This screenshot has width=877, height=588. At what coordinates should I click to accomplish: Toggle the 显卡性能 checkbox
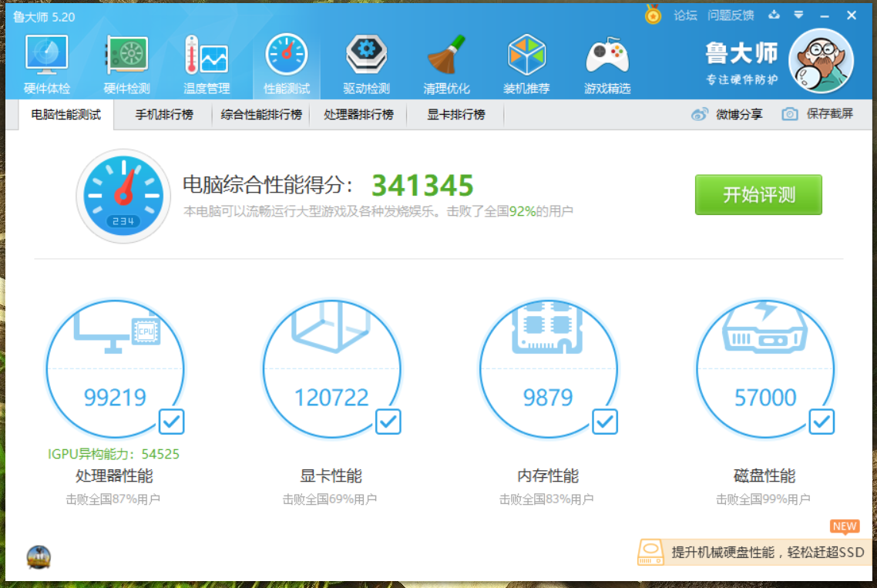tap(388, 422)
